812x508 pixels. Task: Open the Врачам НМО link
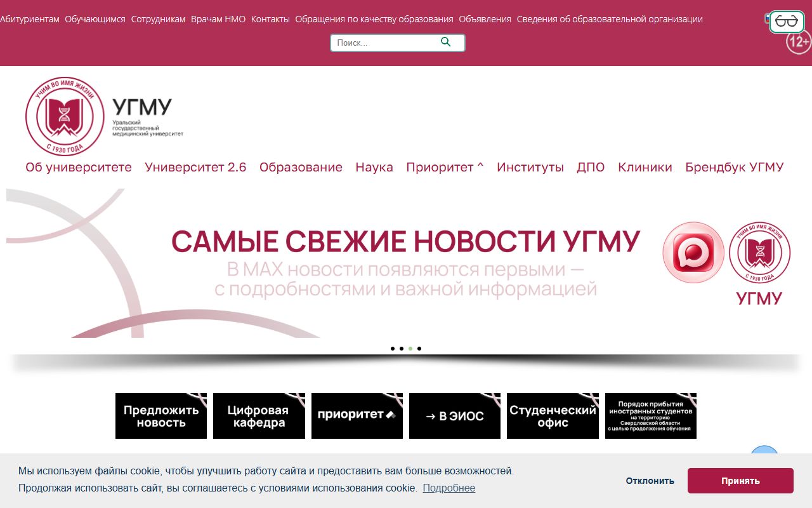pyautogui.click(x=218, y=19)
